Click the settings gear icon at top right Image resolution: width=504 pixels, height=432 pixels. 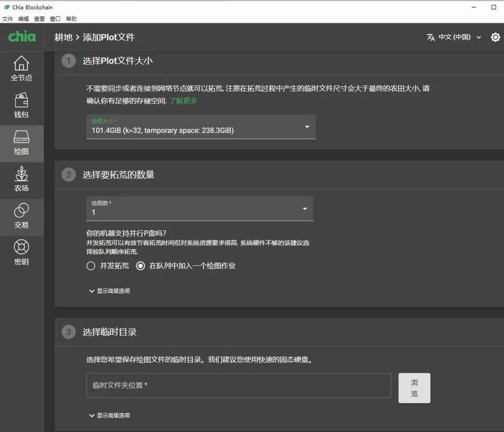(x=495, y=37)
